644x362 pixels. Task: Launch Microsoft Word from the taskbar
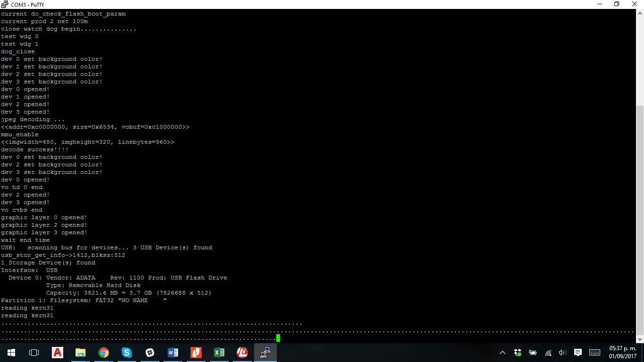[x=173, y=353]
